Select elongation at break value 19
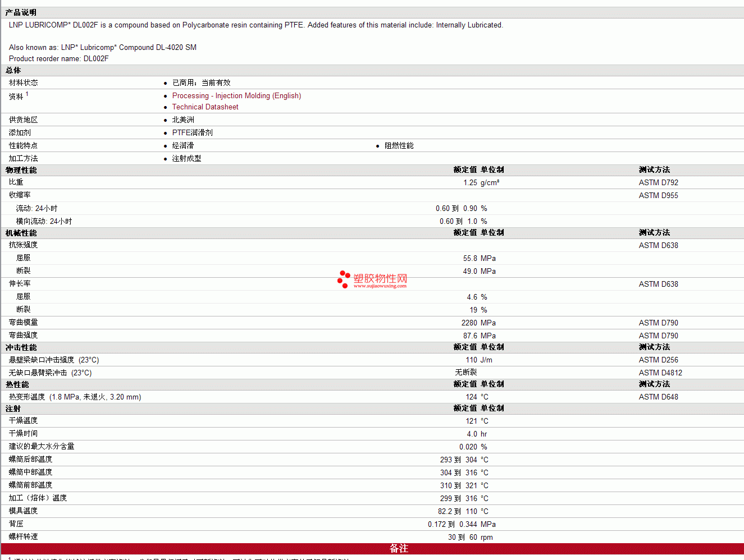 (473, 310)
